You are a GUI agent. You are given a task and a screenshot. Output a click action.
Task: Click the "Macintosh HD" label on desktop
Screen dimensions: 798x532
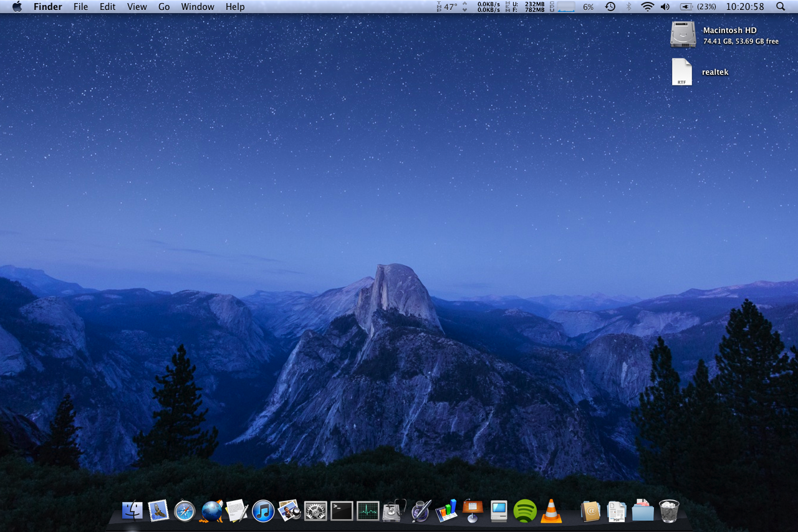730,30
